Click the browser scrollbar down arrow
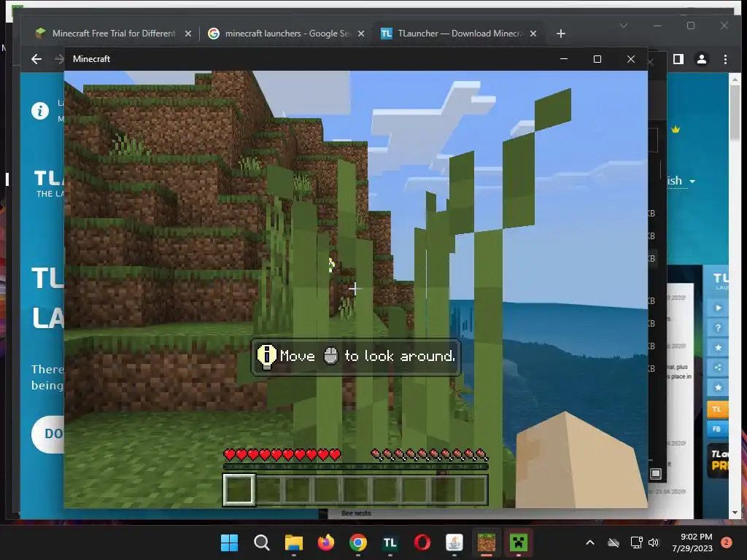The height and width of the screenshot is (560, 747). tap(735, 513)
